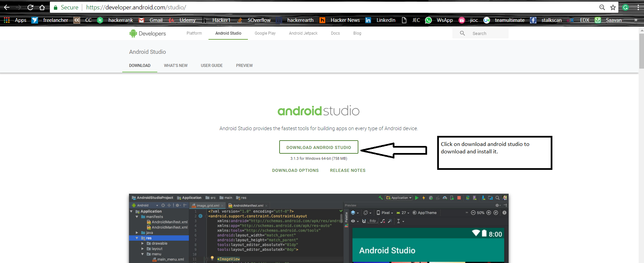This screenshot has width=644, height=263.
Task: Open the JEC bookmark
Action: (x=411, y=20)
